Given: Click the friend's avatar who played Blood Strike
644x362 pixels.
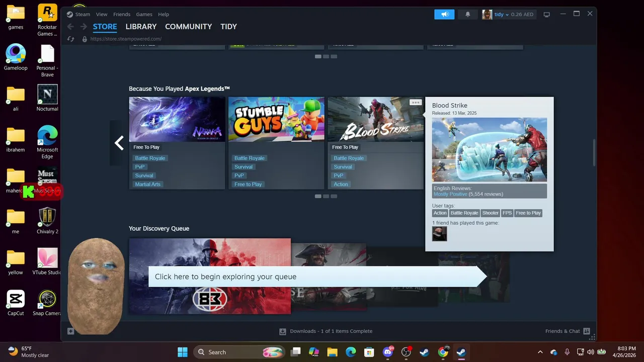Looking at the screenshot, I should pos(439,234).
